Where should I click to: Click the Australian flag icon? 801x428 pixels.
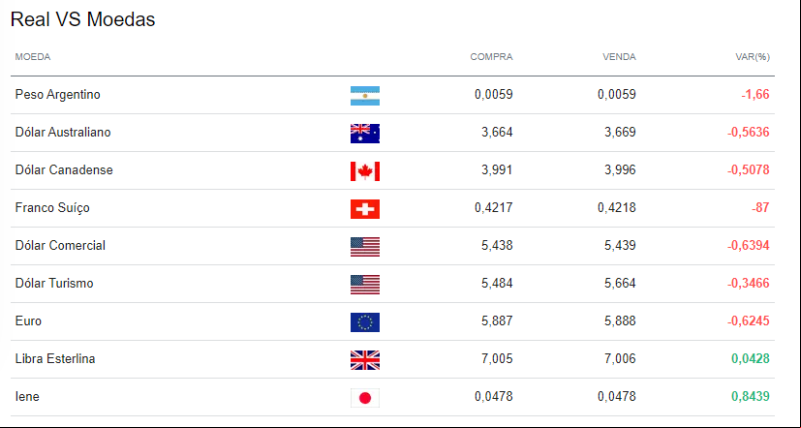[365, 133]
